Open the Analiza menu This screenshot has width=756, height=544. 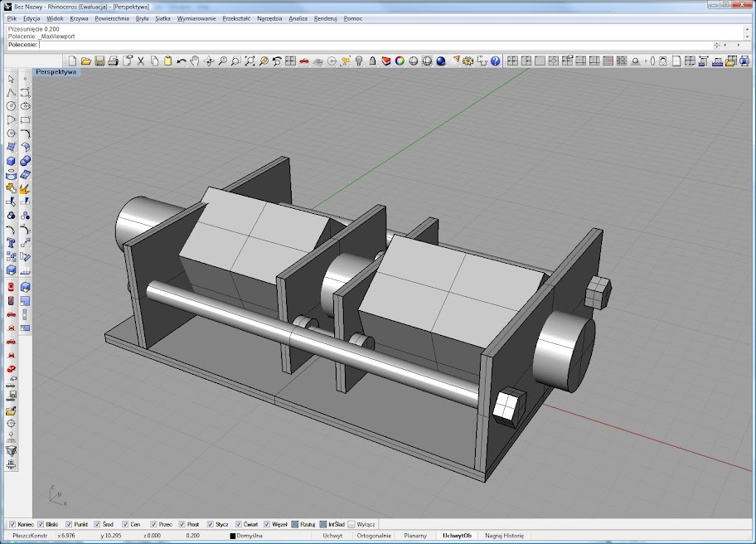point(298,18)
